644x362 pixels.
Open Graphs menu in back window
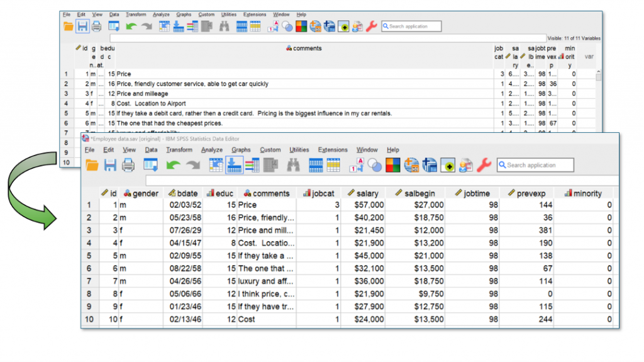[184, 14]
